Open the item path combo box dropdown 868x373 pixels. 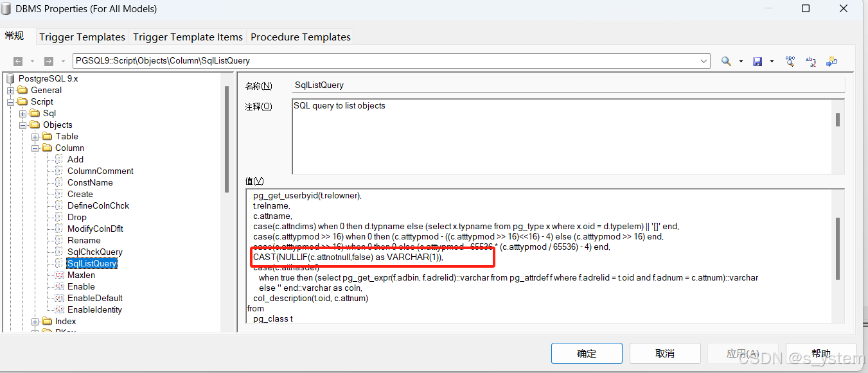point(704,61)
